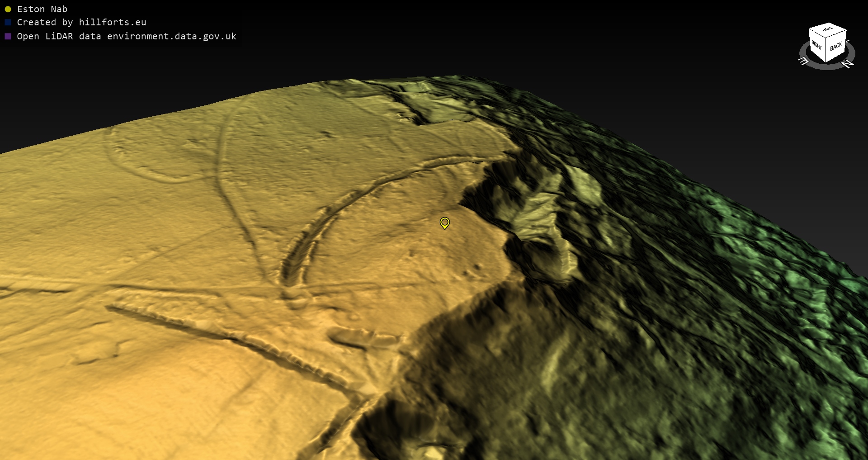Click the Eston Nab legend label
868x460 pixels.
click(42, 9)
